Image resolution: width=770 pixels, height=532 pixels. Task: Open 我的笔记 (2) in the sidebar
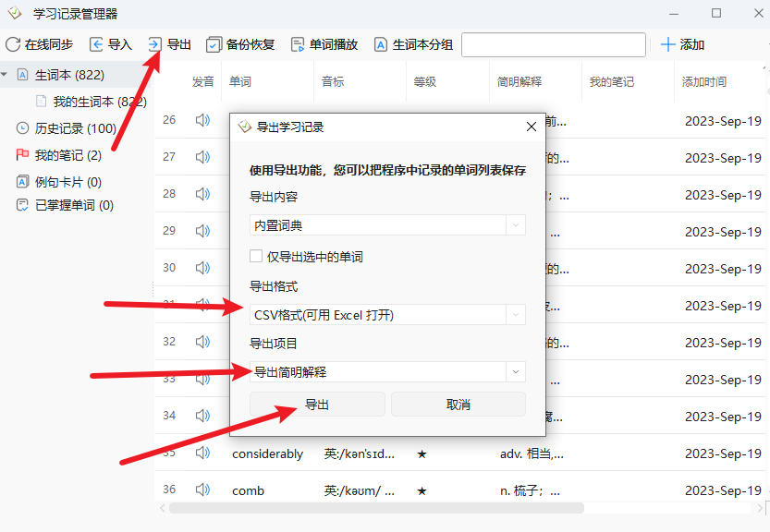67,155
